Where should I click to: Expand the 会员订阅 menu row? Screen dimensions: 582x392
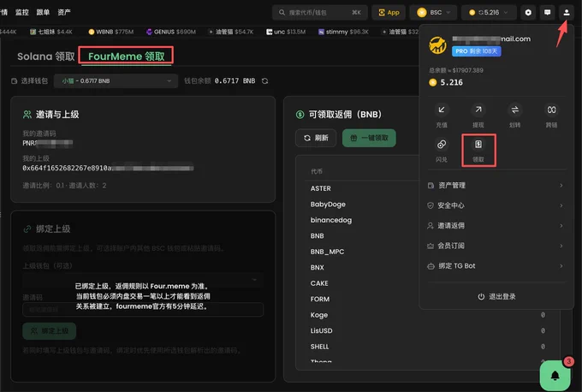coord(496,246)
